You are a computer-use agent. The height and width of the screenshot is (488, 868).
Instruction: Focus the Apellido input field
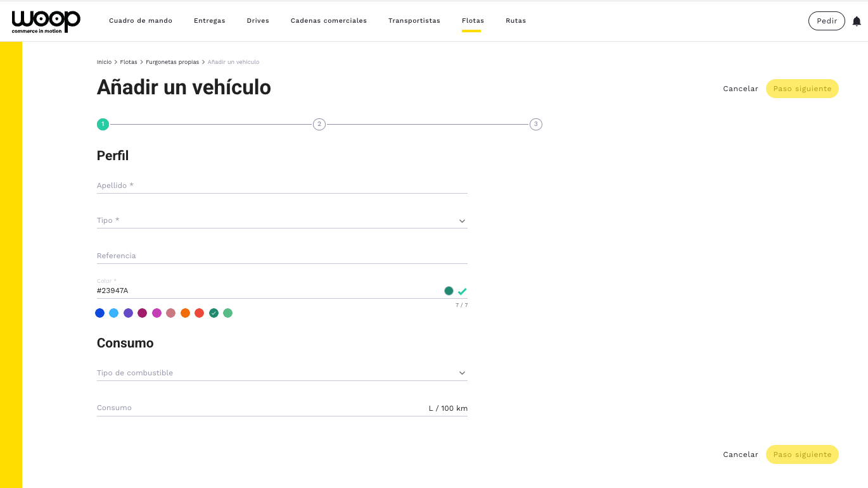pos(282,185)
